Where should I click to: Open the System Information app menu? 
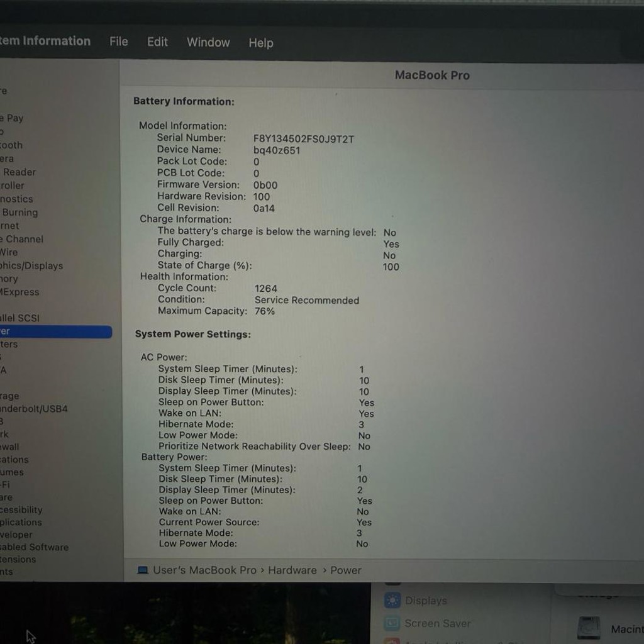(45, 41)
